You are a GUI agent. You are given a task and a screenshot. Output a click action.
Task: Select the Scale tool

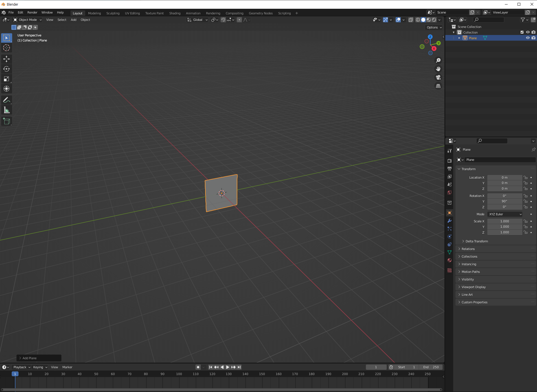coord(6,79)
